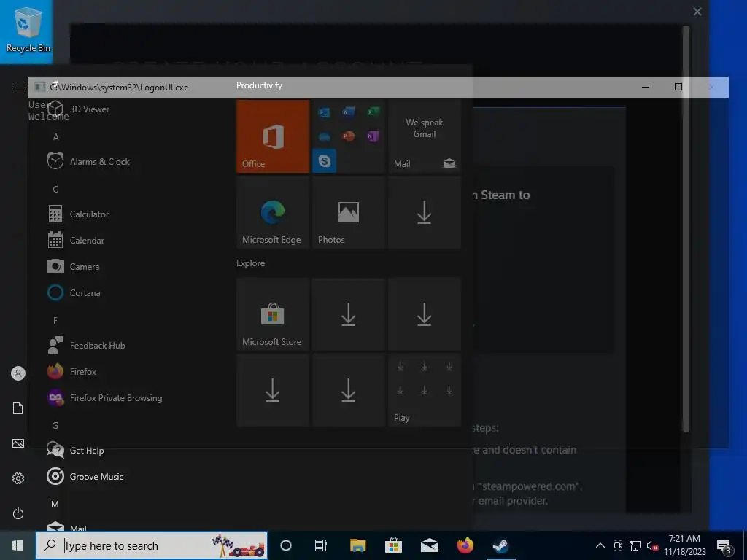747x560 pixels.
Task: Click the placeholder tile right of Photos
Action: pos(425,212)
